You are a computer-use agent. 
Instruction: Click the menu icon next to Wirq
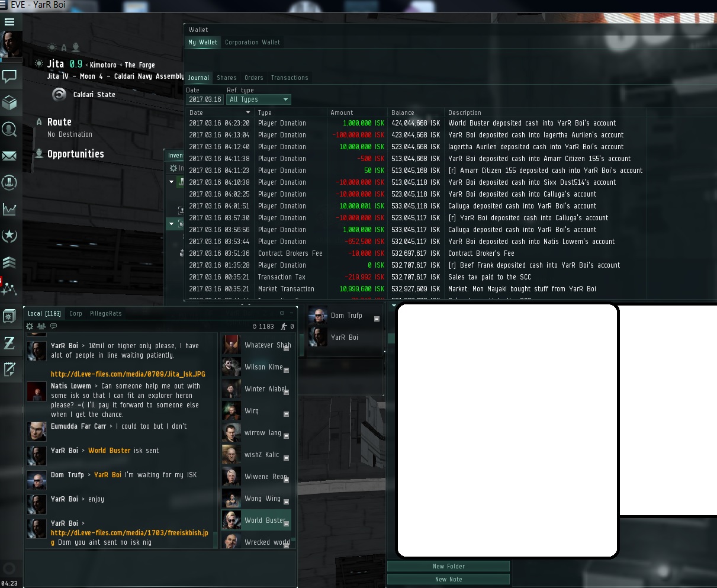point(286,414)
